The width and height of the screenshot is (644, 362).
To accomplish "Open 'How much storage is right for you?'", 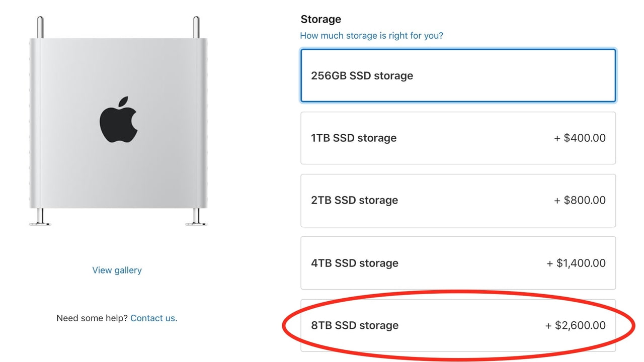I will pyautogui.click(x=371, y=36).
